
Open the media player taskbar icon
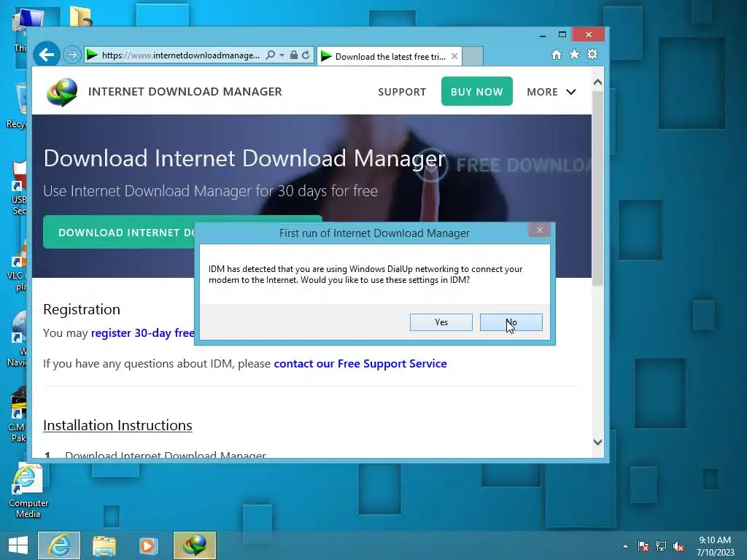(x=148, y=545)
